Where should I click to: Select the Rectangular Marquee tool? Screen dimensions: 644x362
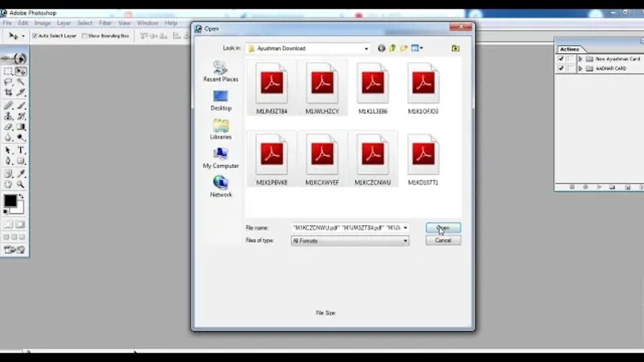[9, 71]
